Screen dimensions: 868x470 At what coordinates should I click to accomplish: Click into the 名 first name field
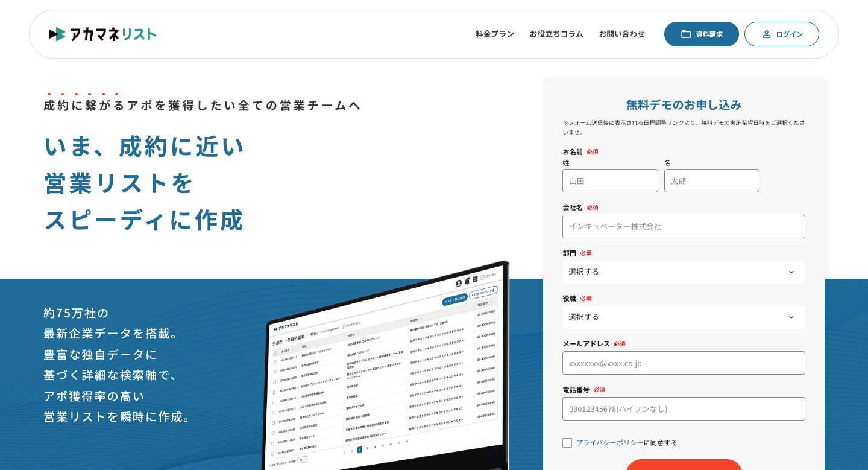click(x=711, y=181)
